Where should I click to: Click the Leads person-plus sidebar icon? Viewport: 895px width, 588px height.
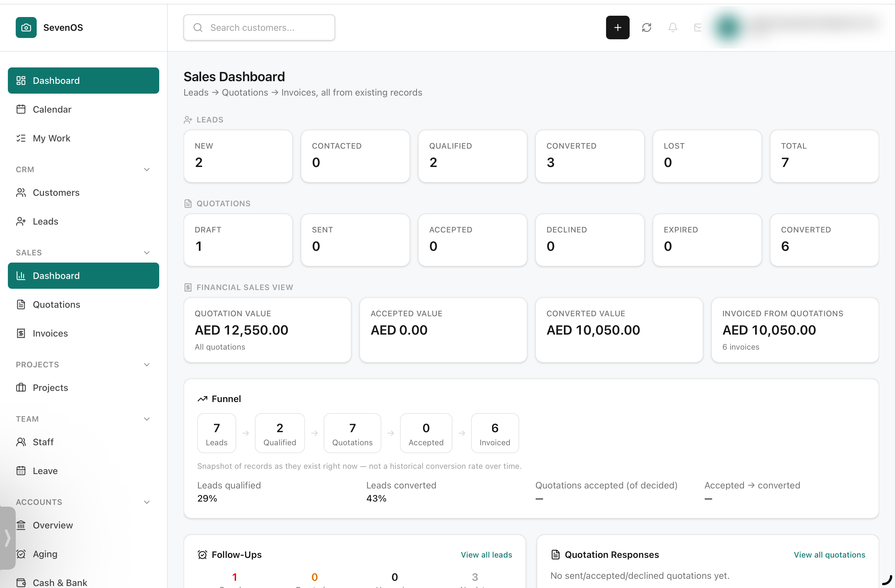pos(21,221)
